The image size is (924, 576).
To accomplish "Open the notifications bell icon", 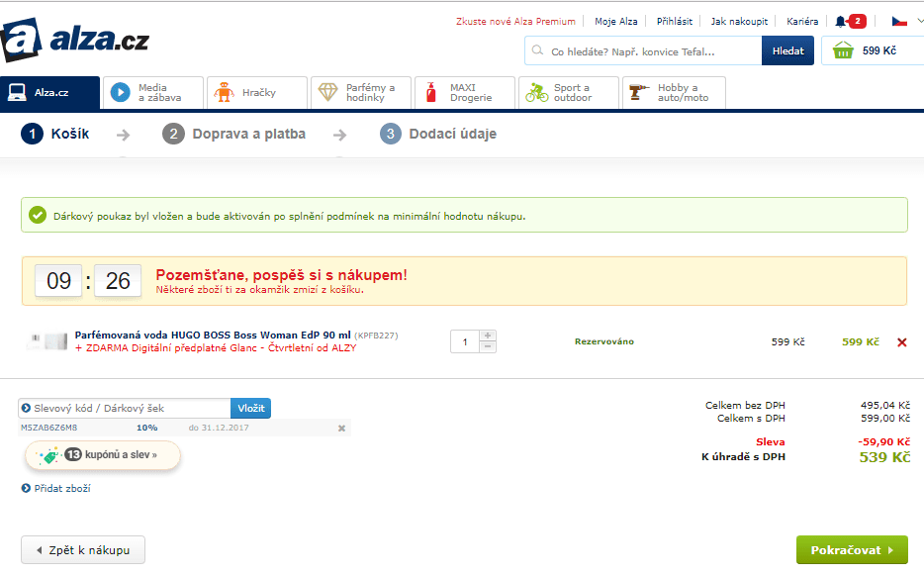I will click(841, 21).
